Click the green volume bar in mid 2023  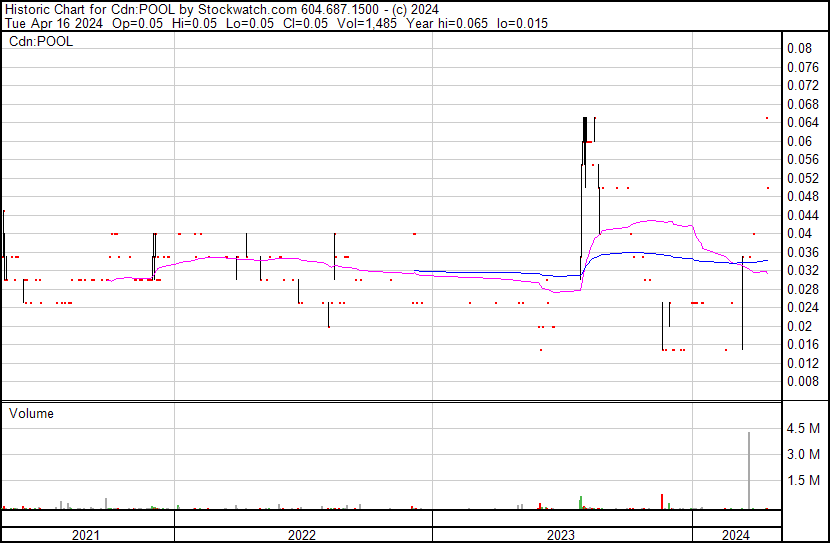[581, 503]
